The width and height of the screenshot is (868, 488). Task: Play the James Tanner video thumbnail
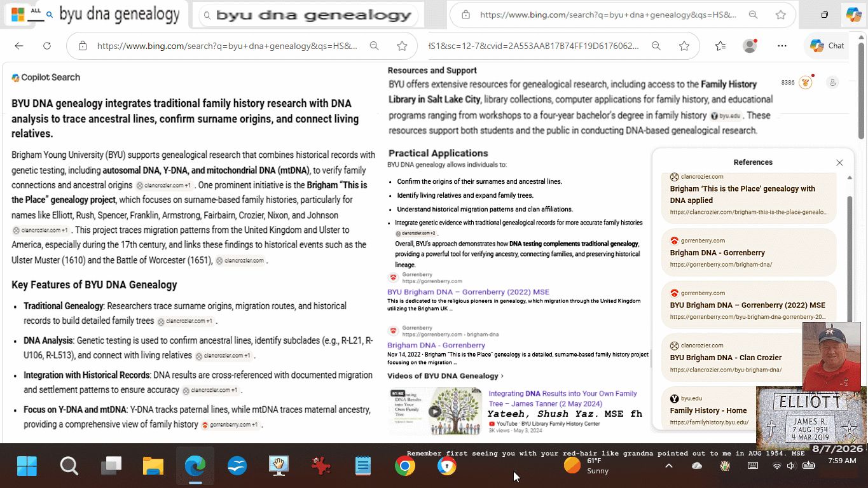[435, 411]
